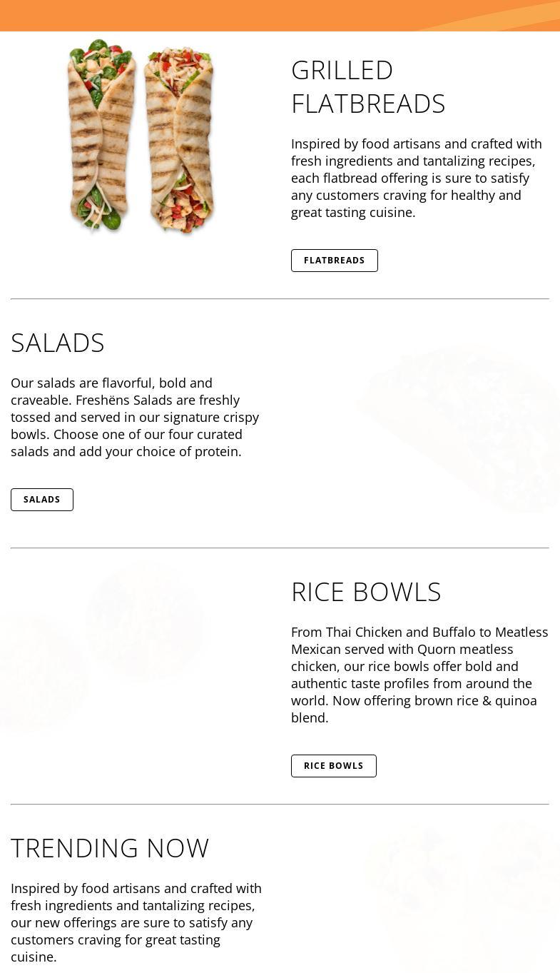Click the TRENDING NOW heading
Screen dimensions: 560x973
pyautogui.click(x=110, y=847)
